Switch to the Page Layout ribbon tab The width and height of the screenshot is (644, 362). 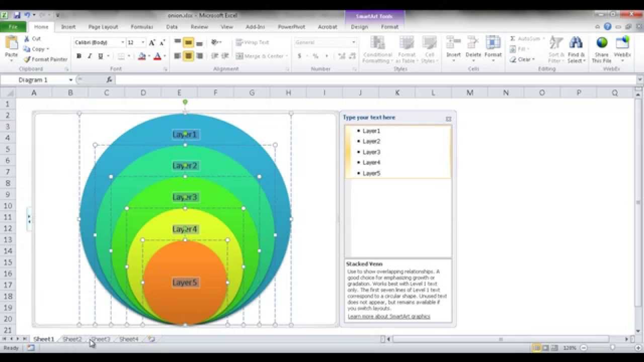click(103, 27)
